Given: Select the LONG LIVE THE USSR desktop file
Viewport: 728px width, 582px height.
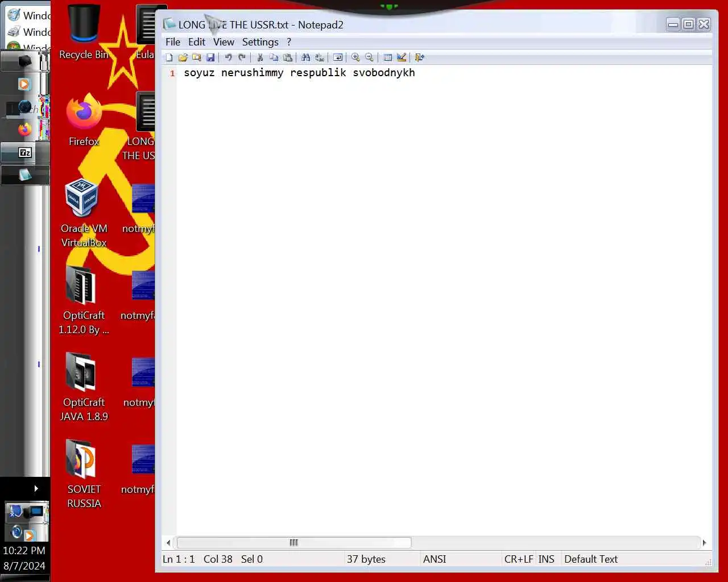Looking at the screenshot, I should point(138,127).
